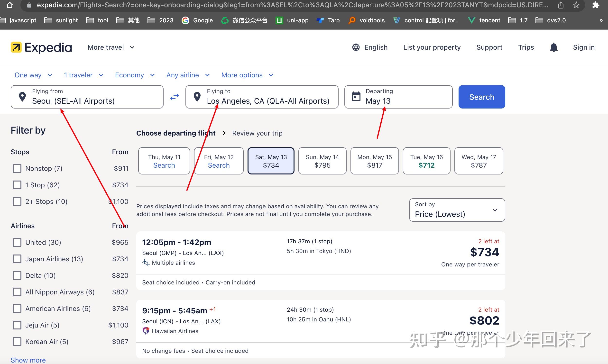Tick the Korean Air checkbox

pyautogui.click(x=17, y=342)
